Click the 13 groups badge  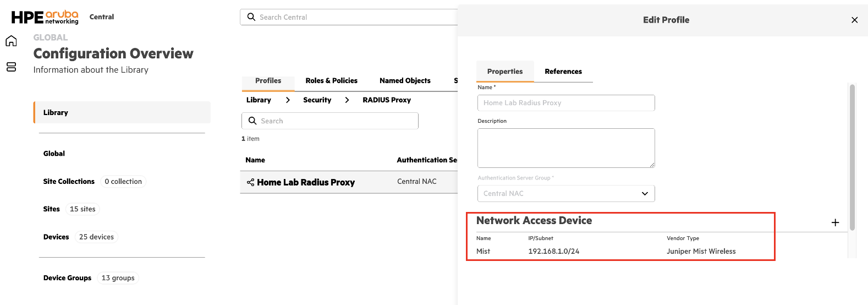(118, 278)
